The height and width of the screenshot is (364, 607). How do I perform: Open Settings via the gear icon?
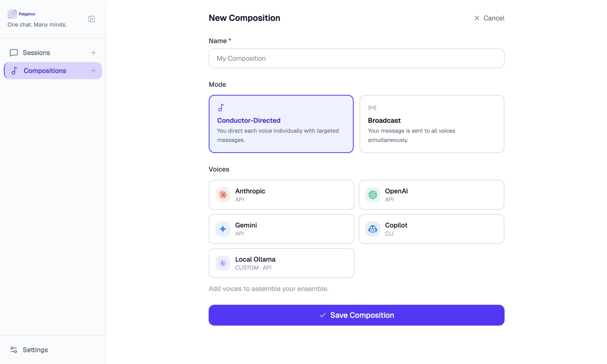click(x=14, y=350)
